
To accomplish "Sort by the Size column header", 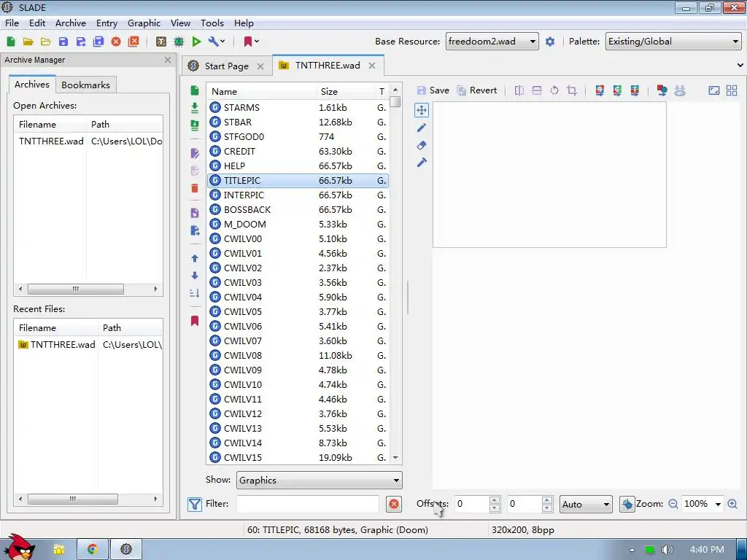I will [x=346, y=91].
